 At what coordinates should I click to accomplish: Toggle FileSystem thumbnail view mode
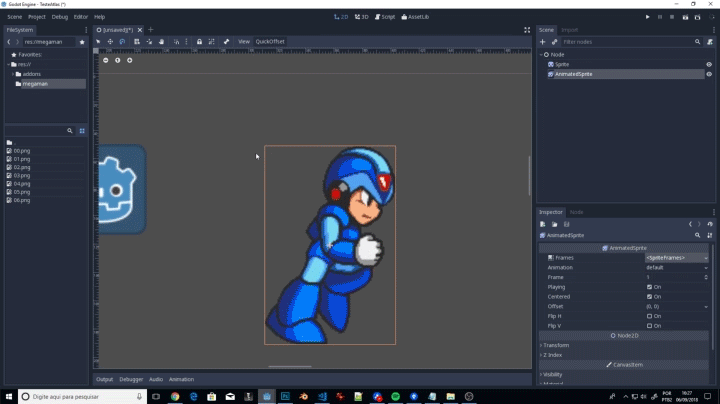pos(82,131)
